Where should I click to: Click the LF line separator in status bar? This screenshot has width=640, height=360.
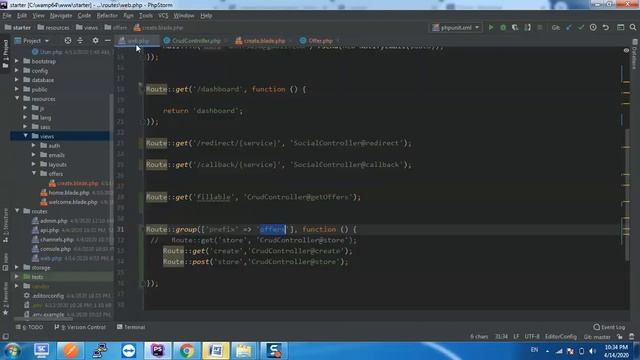point(516,337)
